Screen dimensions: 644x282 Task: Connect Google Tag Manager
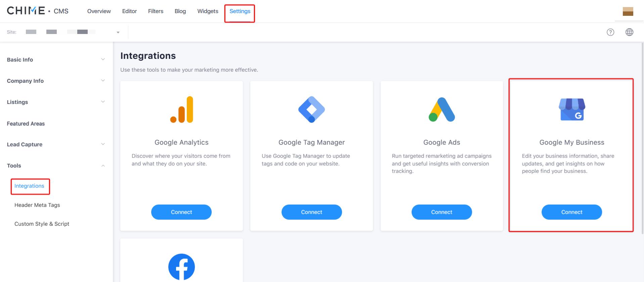coord(311,212)
